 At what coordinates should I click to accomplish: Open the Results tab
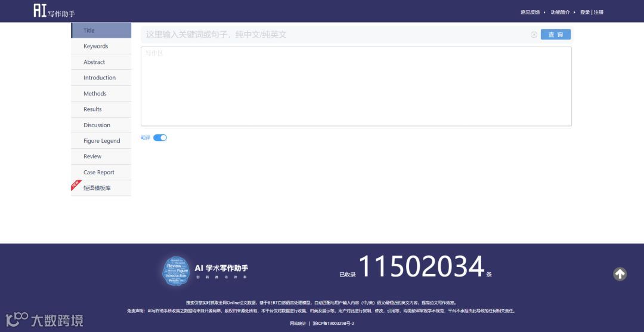101,109
